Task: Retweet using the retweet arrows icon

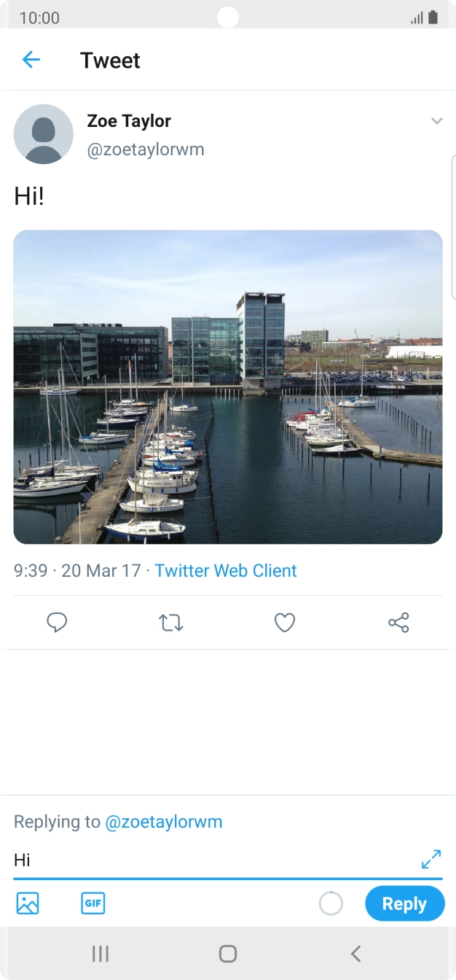Action: pyautogui.click(x=171, y=622)
